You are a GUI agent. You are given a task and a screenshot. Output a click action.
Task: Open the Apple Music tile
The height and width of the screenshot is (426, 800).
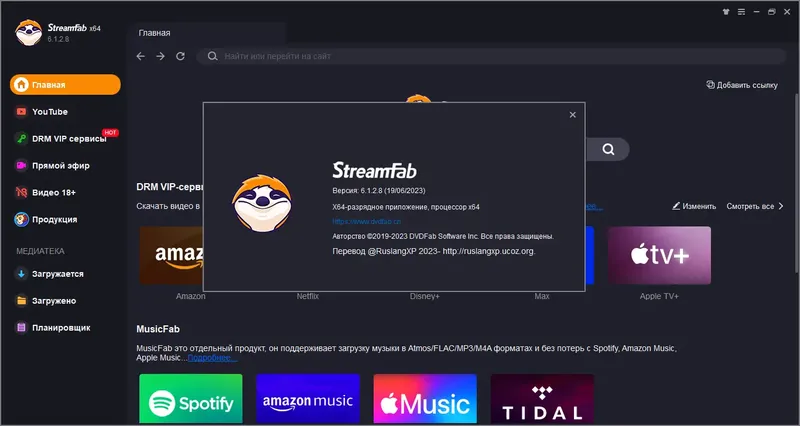(425, 399)
